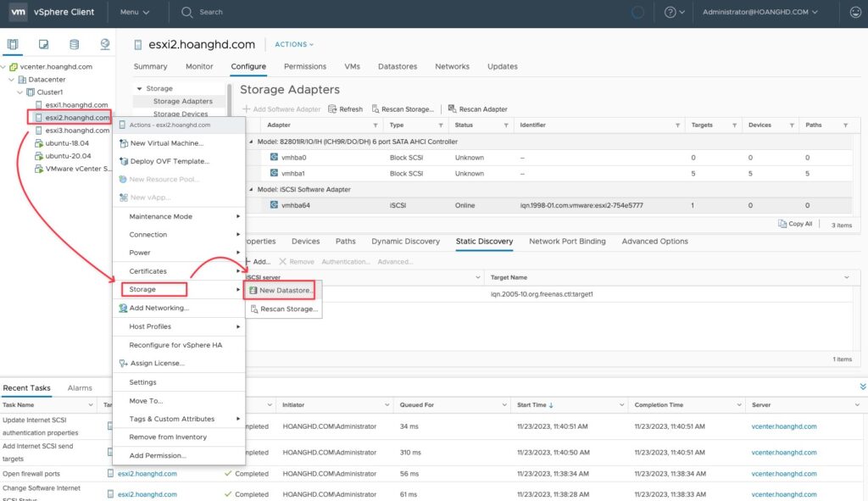Open esxi2.hoanghd.com link in Open firewall ports row
Viewport: 868px width, 501px height.
pos(147,473)
